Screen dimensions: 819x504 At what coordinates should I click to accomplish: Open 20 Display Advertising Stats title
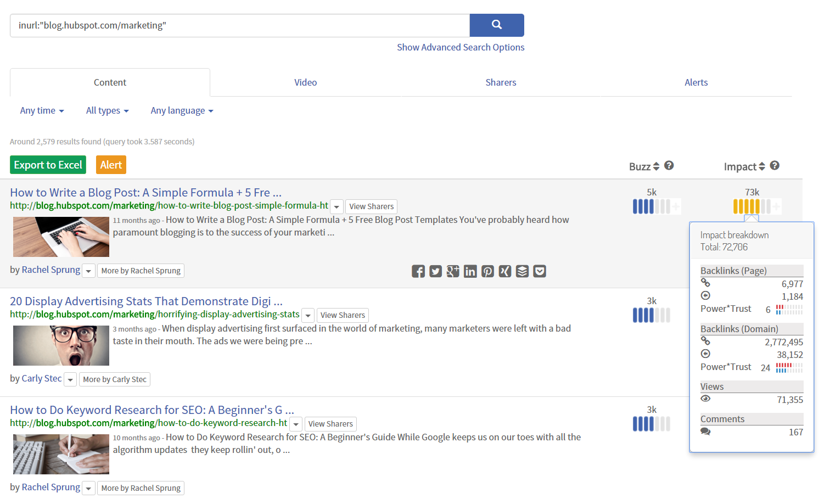[146, 301]
